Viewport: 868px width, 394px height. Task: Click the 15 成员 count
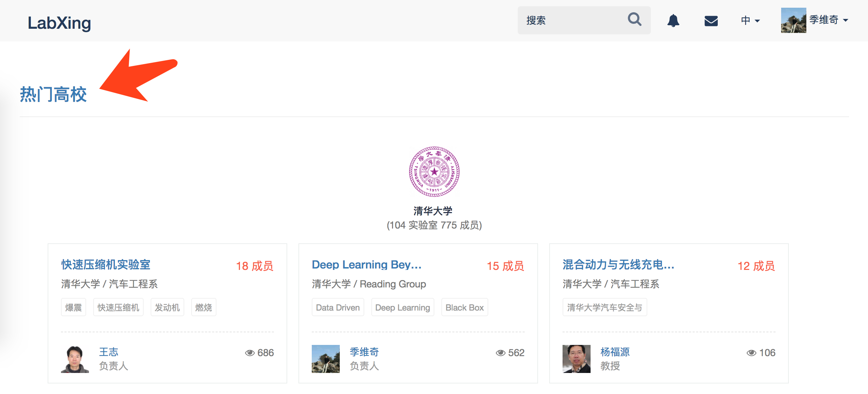505,266
